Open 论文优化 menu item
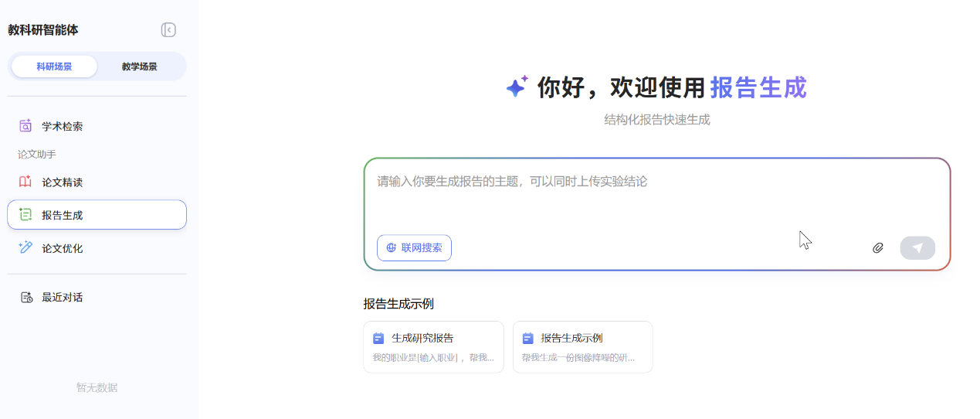This screenshot has height=419, width=980. pos(97,248)
